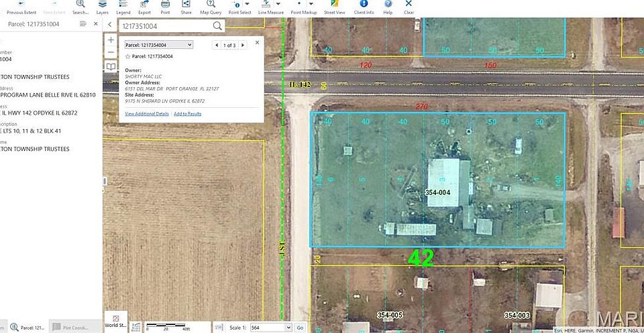Viewport: 644px width, 333px height.
Task: Click the Go scale button
Action: point(301,328)
